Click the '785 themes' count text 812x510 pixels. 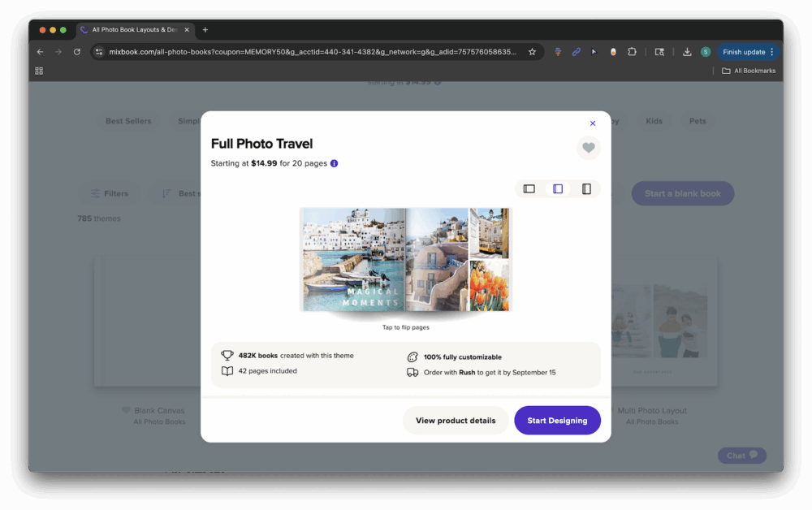click(x=99, y=218)
